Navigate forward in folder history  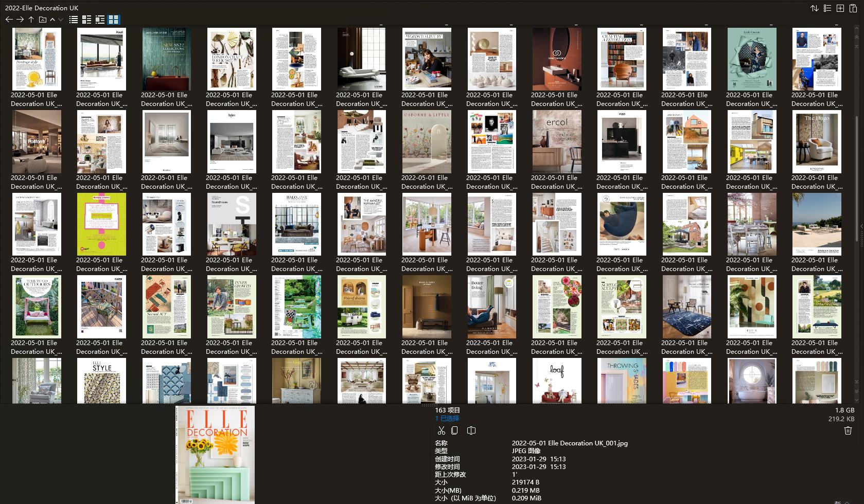(x=20, y=20)
